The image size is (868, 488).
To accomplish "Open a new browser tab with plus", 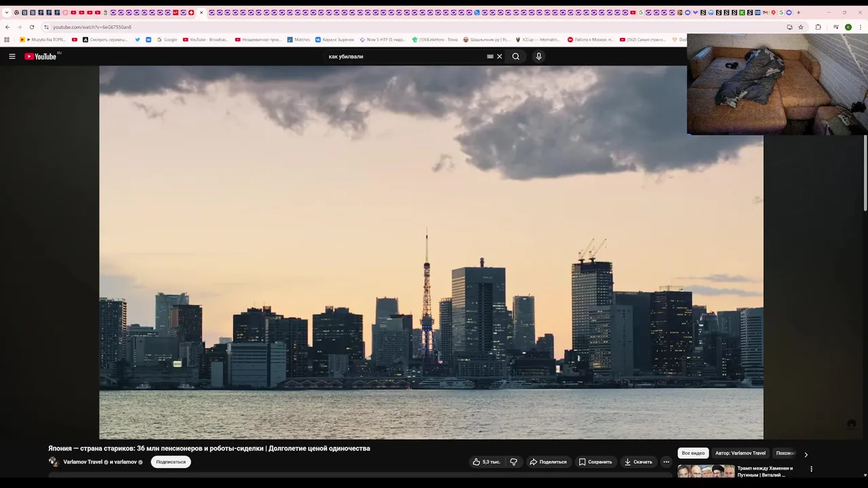I will click(798, 12).
